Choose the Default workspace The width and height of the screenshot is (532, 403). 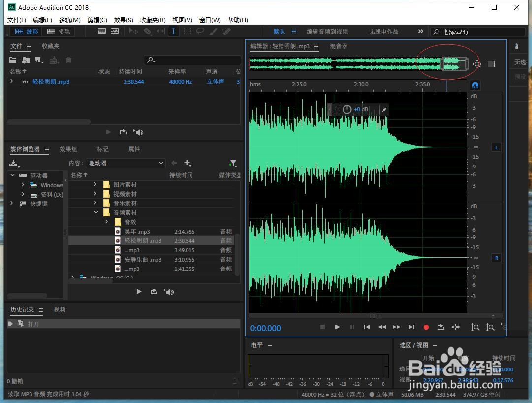click(x=279, y=31)
